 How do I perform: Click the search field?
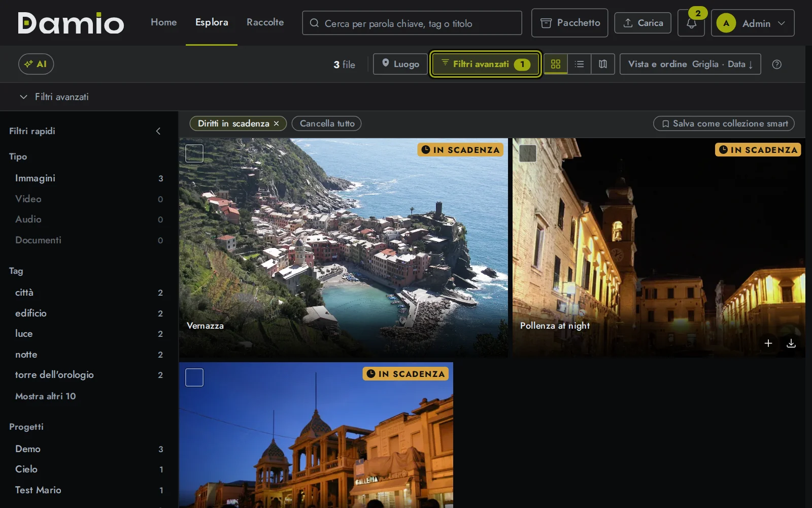412,23
